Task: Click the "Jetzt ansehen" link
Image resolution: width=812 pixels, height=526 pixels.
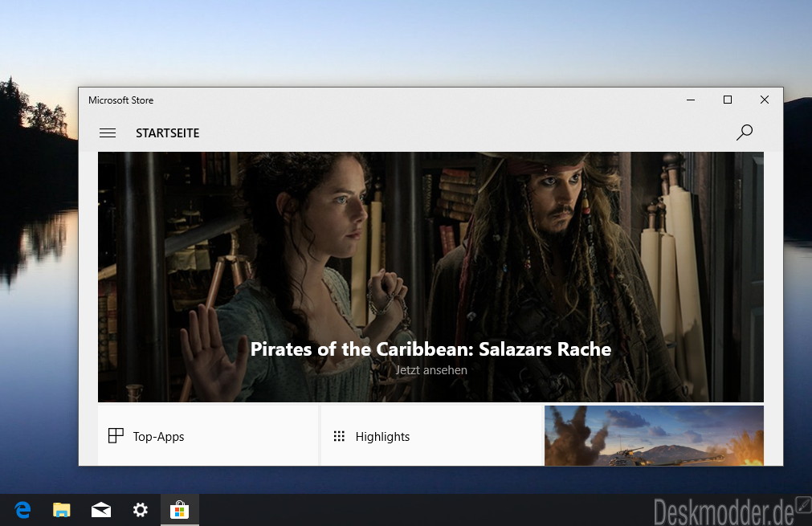Action: tap(430, 370)
